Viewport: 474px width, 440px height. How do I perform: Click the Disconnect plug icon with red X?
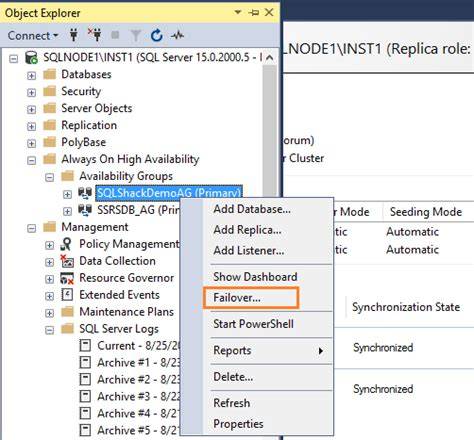pyautogui.click(x=95, y=35)
